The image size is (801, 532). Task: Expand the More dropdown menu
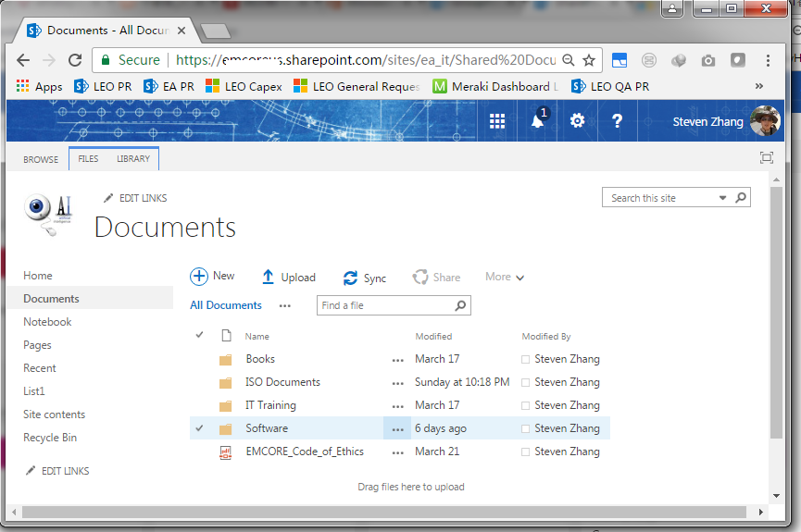[x=505, y=277]
